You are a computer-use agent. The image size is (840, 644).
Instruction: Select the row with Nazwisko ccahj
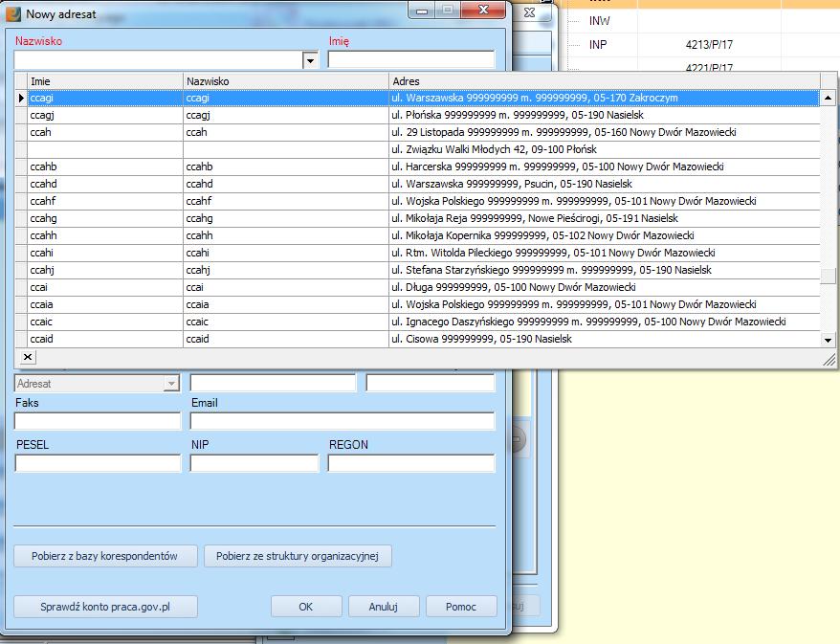pyautogui.click(x=418, y=270)
